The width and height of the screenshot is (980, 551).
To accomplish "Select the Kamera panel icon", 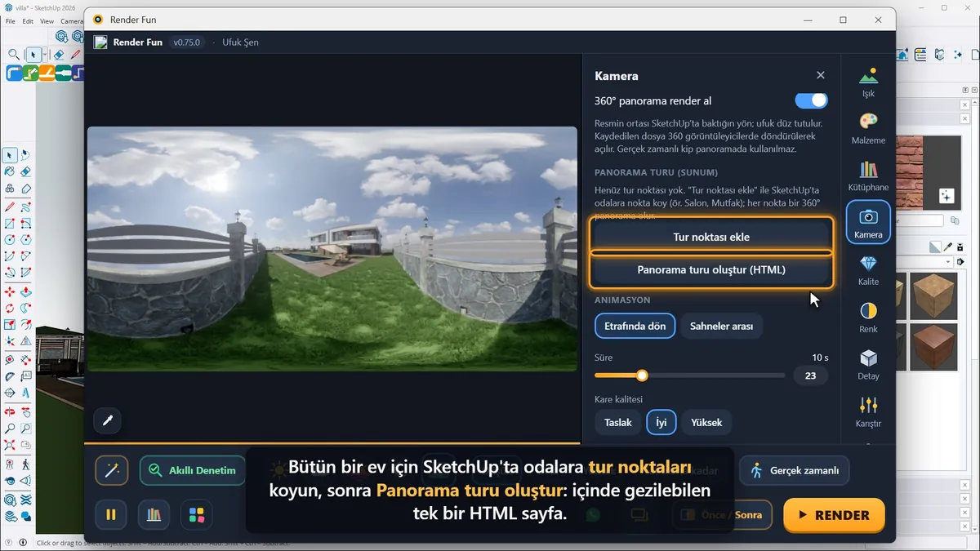I will click(868, 223).
